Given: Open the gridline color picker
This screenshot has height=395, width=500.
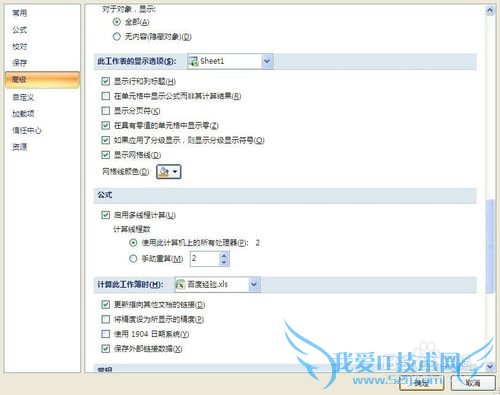Looking at the screenshot, I should (169, 172).
